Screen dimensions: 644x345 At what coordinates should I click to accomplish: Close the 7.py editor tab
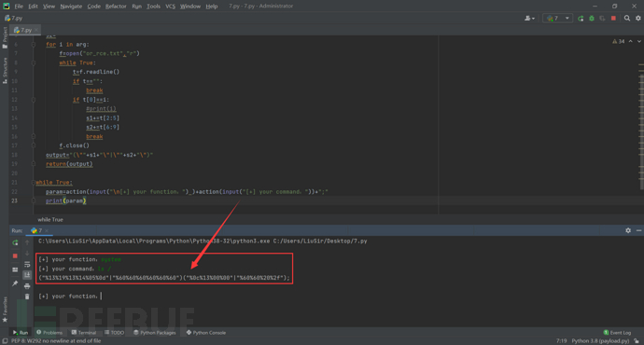(x=36, y=30)
